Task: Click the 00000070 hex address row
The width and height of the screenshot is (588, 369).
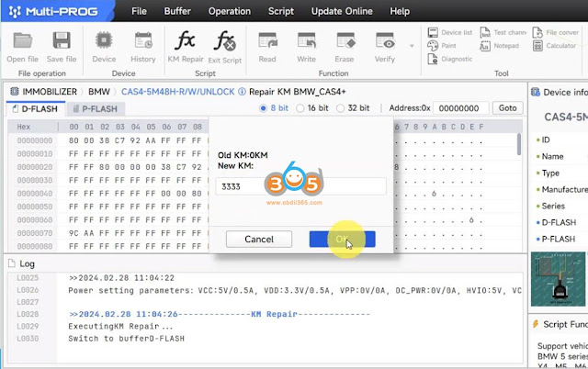Action: point(35,233)
